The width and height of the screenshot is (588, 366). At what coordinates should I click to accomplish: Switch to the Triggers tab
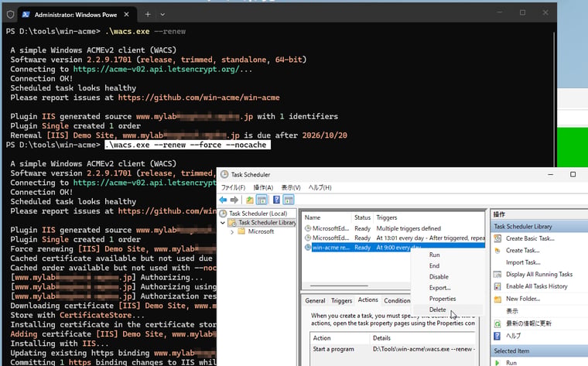(342, 301)
